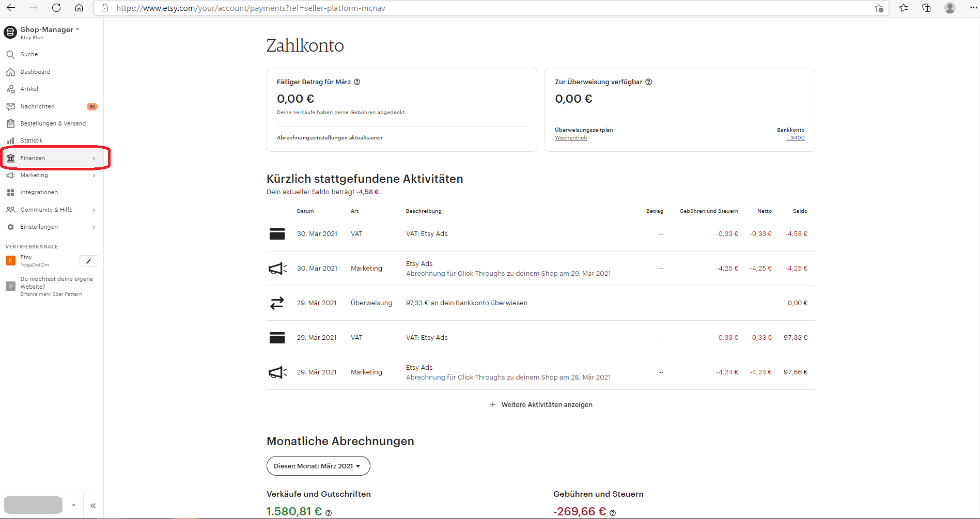Image resolution: width=980 pixels, height=519 pixels.
Task: Open the browser profile avatar icon
Action: point(950,8)
